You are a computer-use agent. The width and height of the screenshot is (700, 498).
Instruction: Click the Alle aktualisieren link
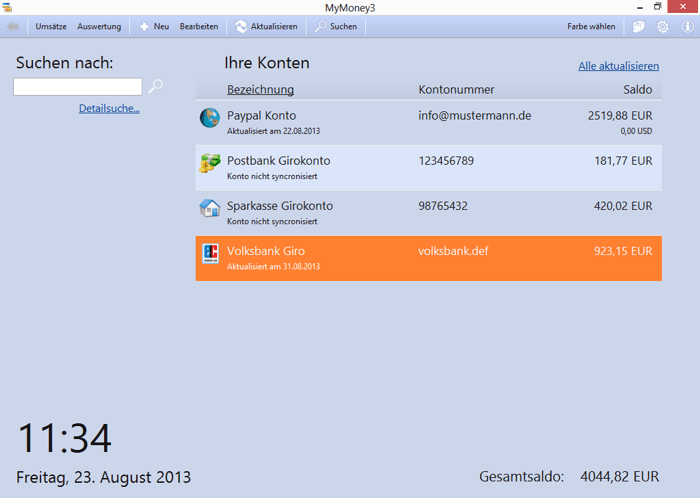pyautogui.click(x=618, y=66)
